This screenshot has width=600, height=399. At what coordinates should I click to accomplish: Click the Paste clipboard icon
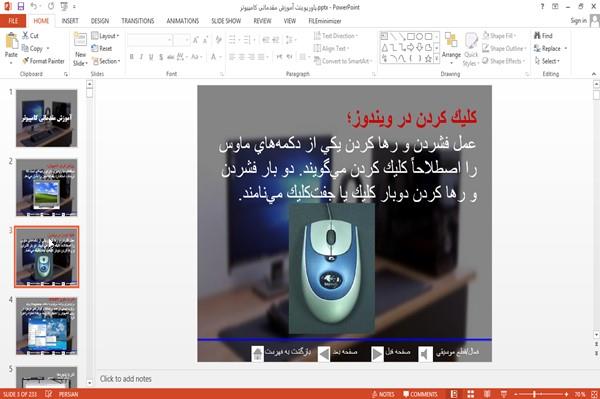click(x=11, y=41)
